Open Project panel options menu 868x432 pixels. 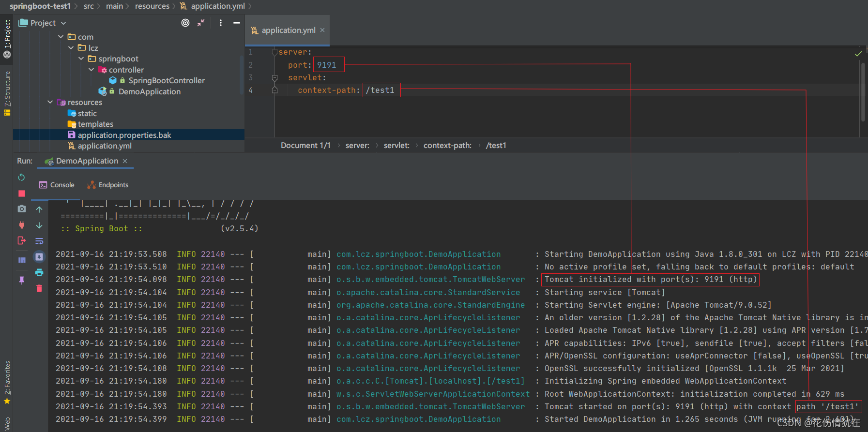pyautogui.click(x=221, y=23)
